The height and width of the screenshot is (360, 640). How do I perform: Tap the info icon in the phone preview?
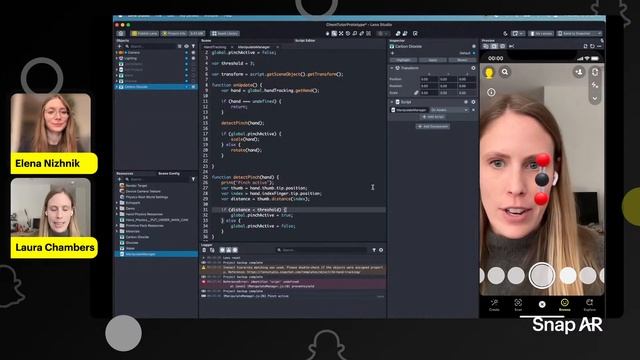click(x=491, y=93)
